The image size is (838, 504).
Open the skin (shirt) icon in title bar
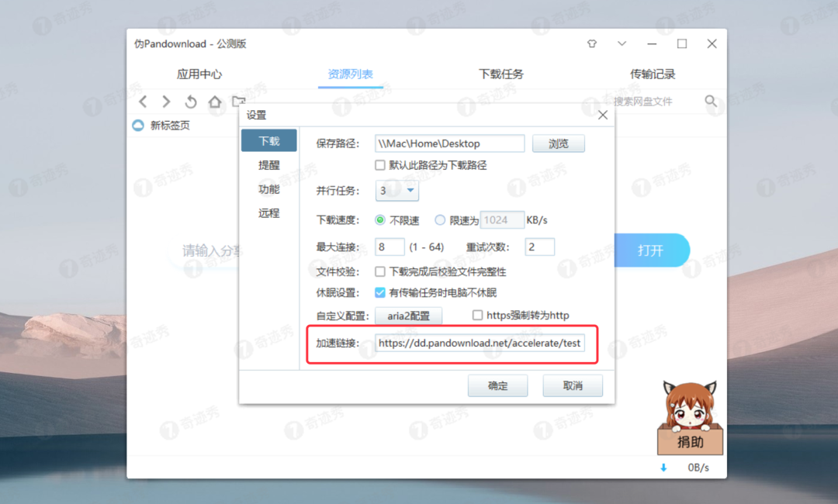click(591, 43)
